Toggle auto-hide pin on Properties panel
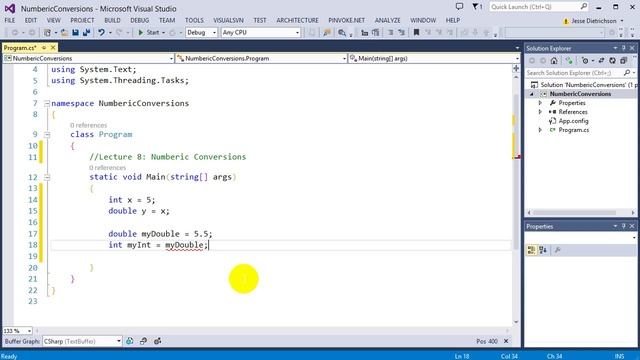Screen dimensions: 640x360 [624, 226]
